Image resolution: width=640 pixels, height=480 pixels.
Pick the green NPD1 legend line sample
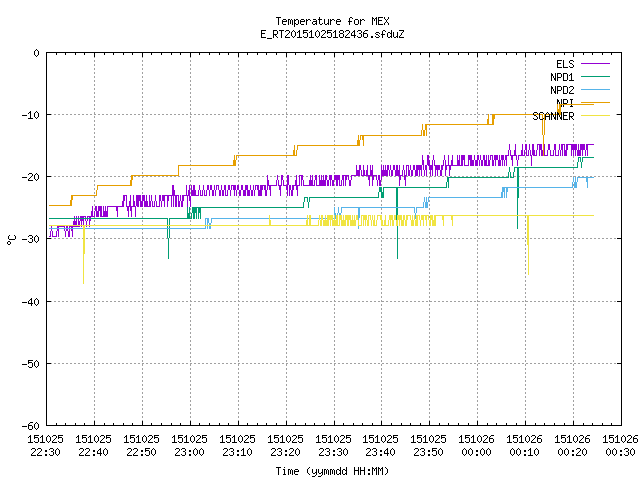click(595, 77)
